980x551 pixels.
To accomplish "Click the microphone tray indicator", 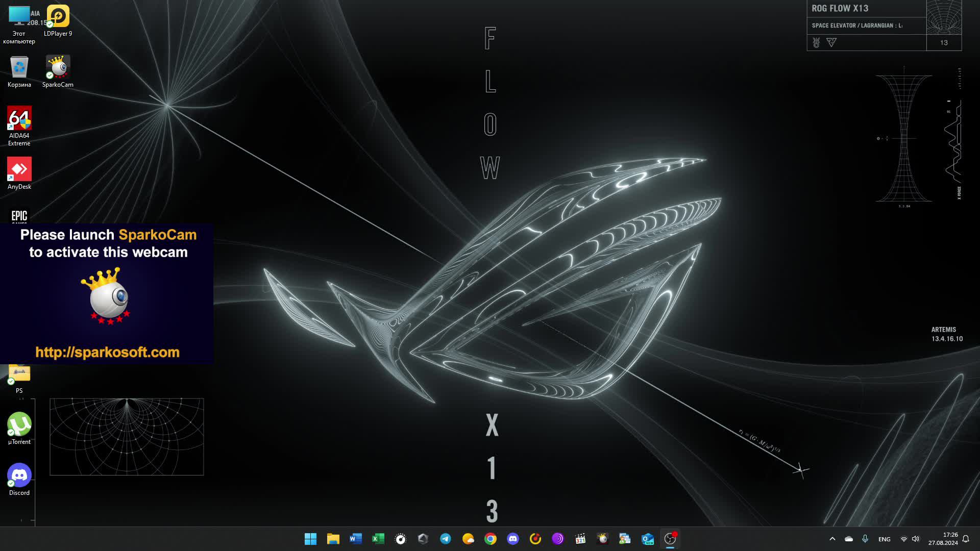I will 865,539.
